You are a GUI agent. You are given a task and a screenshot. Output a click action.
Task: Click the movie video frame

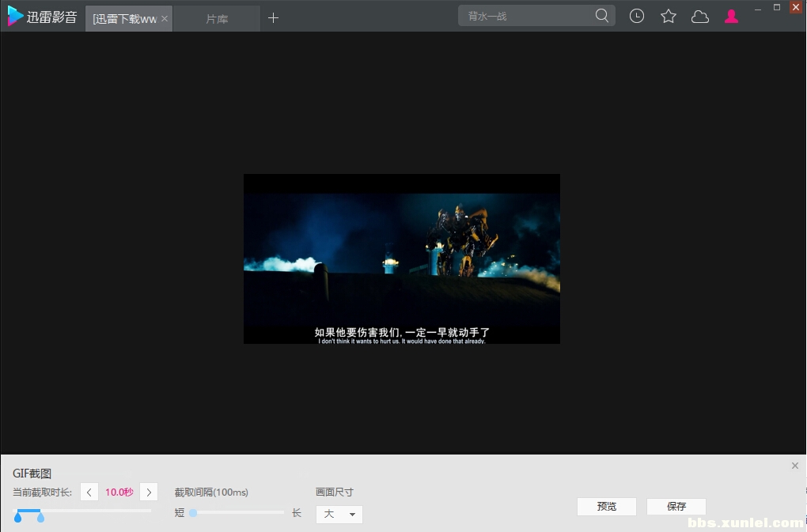pyautogui.click(x=401, y=258)
